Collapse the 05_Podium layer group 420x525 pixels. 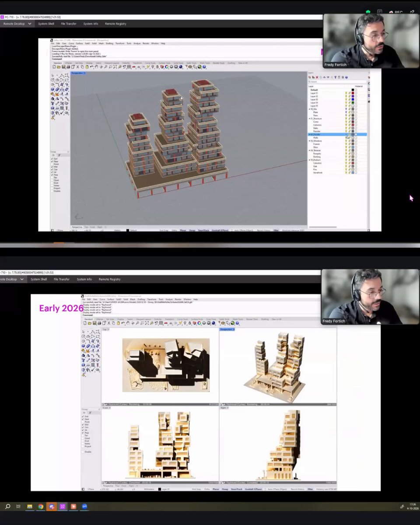309,160
